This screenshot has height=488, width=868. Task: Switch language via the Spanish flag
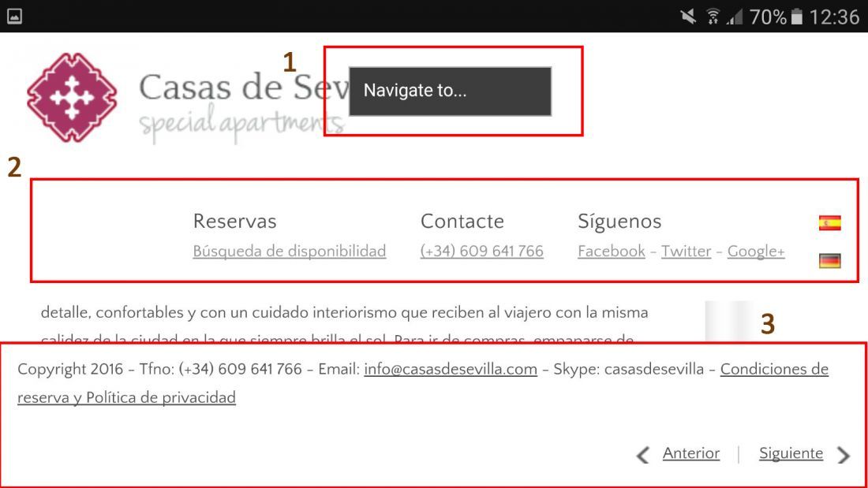point(830,222)
